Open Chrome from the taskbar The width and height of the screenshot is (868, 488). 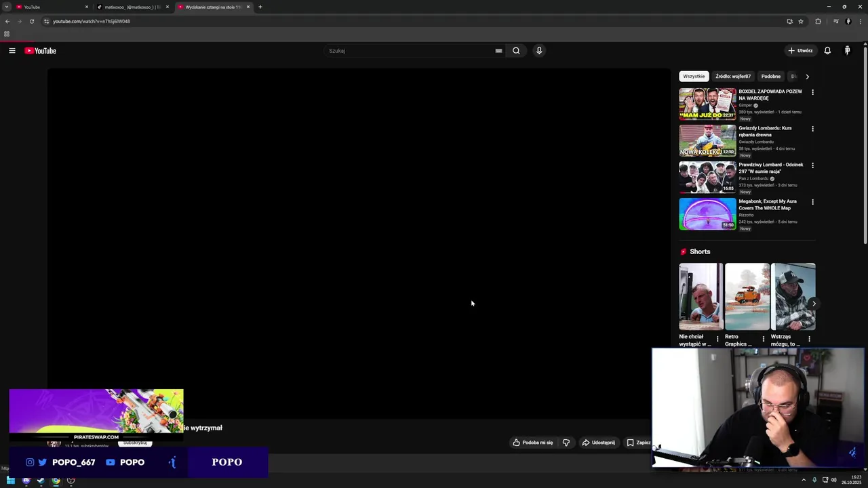(56, 481)
